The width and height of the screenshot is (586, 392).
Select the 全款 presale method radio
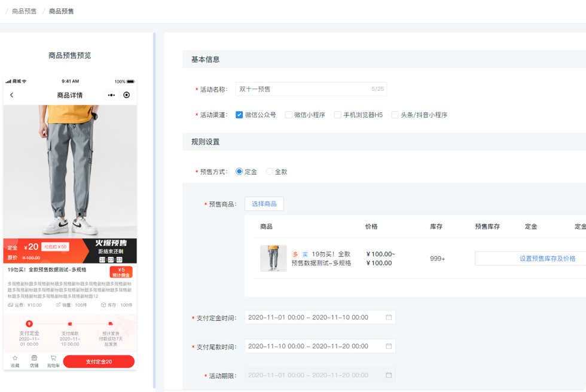click(270, 171)
